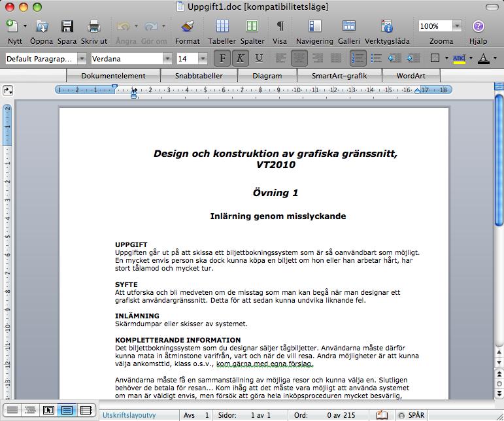Redo with the Gör om arrow icon
The height and width of the screenshot is (421, 504).
(x=151, y=26)
